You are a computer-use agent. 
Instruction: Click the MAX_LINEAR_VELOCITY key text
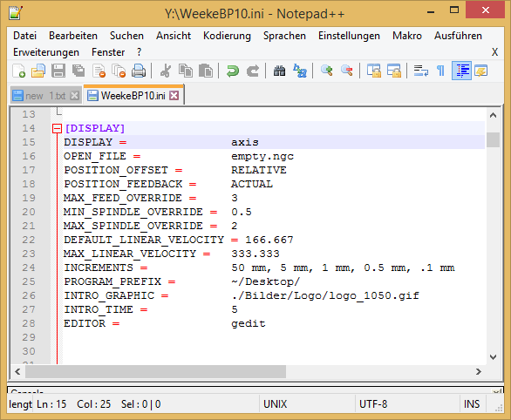pos(130,254)
